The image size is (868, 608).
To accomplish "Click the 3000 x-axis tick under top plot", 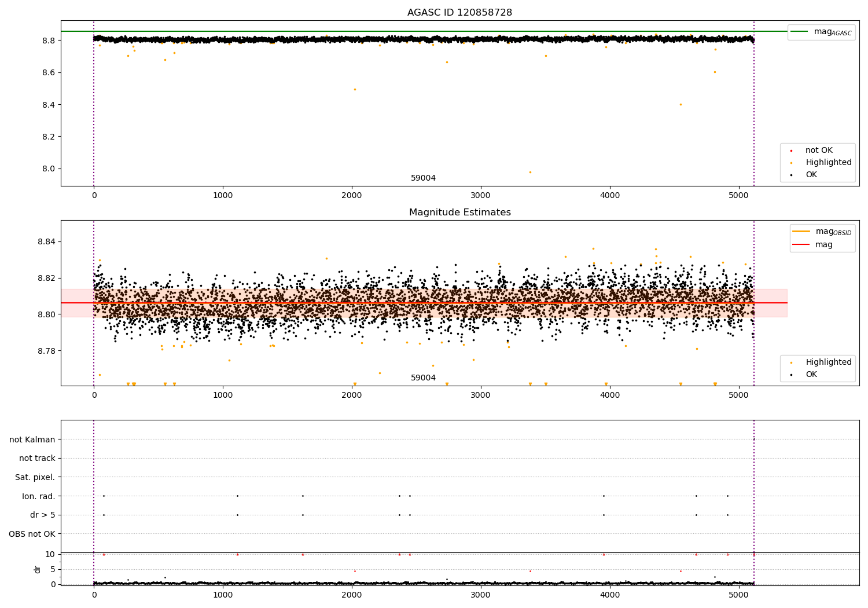I will 481,196.
